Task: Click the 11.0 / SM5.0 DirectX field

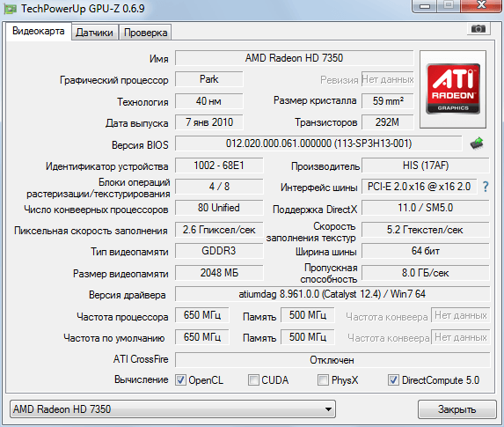Action: (426, 208)
